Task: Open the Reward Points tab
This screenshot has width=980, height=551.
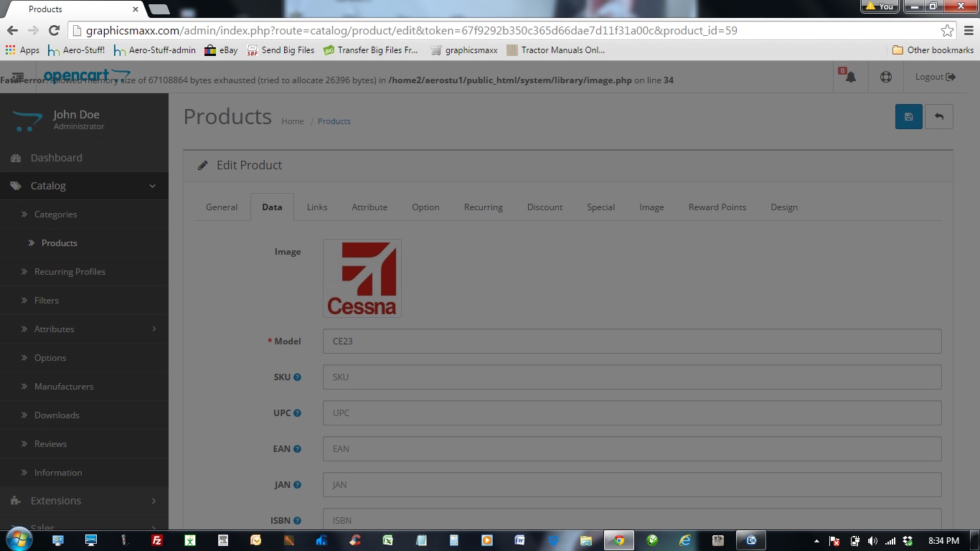Action: click(717, 207)
